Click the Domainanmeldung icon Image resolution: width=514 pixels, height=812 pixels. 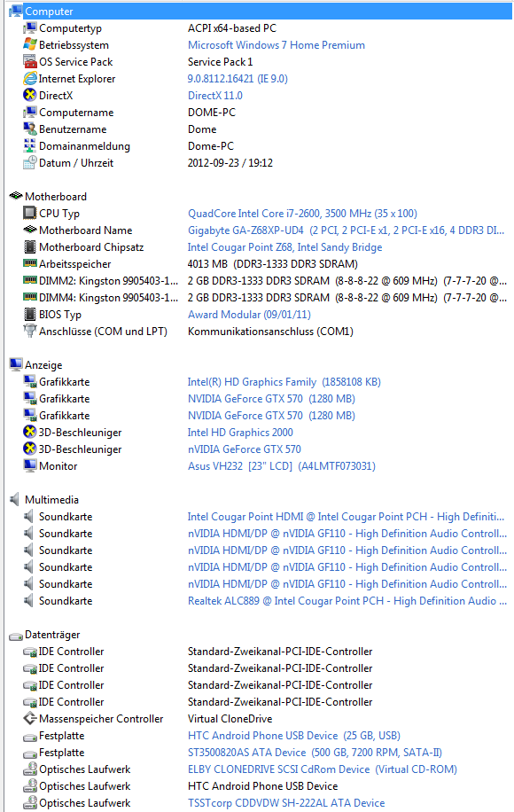coord(30,145)
